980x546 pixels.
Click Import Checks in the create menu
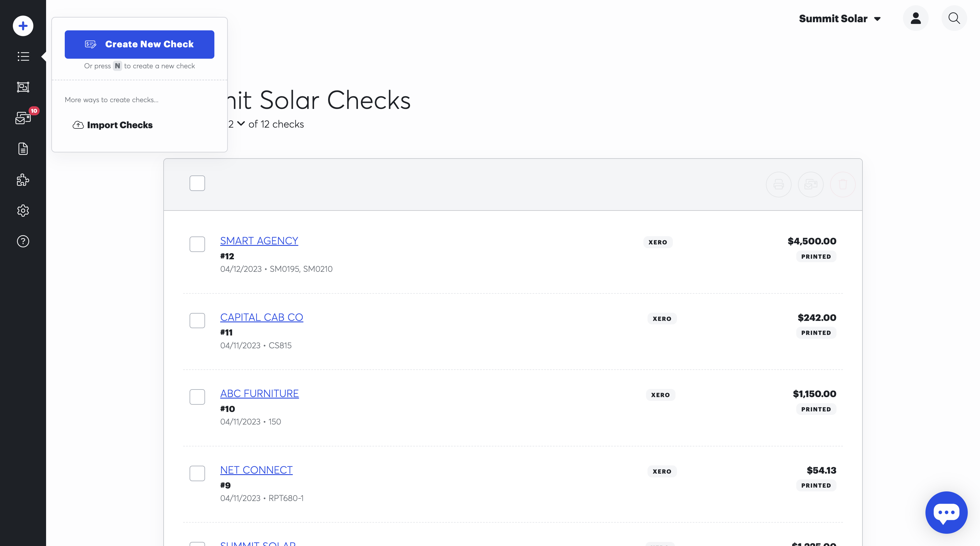[113, 125]
